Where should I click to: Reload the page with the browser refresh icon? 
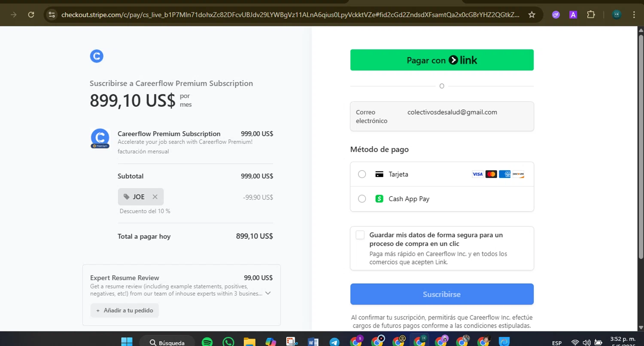point(31,15)
